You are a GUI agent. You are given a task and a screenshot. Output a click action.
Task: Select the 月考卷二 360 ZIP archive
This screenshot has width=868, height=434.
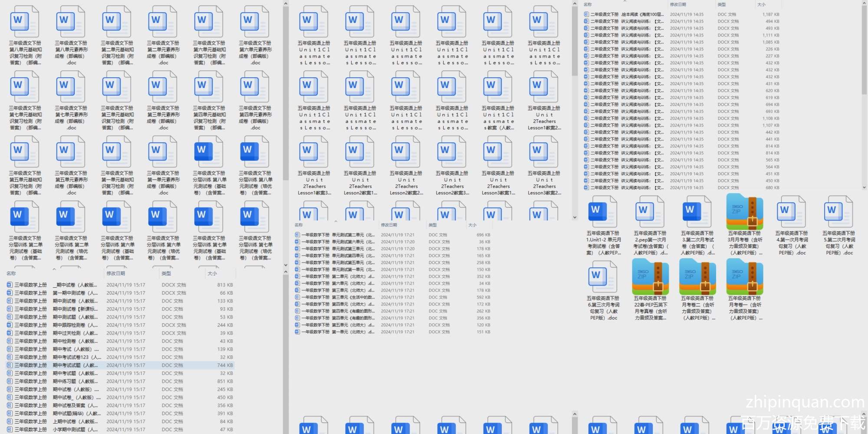tap(697, 278)
